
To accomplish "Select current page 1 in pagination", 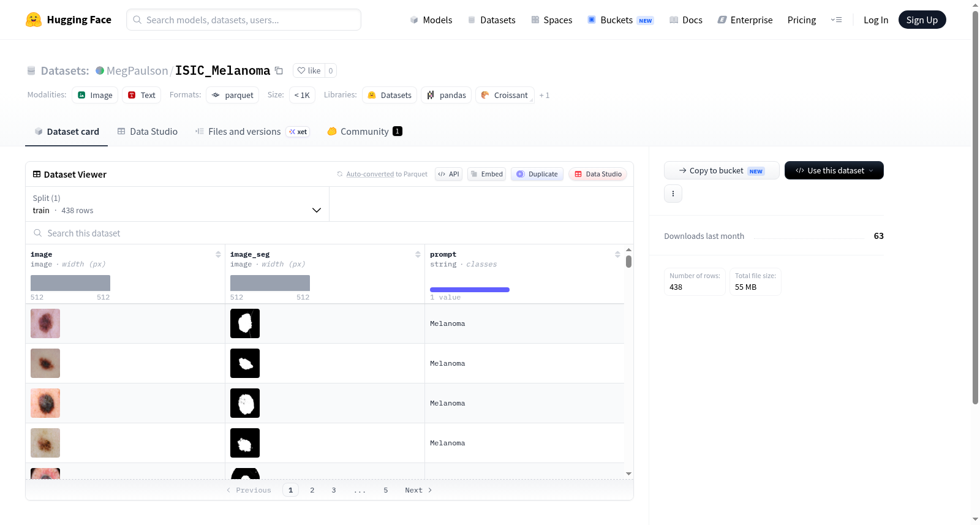I will tap(290, 490).
